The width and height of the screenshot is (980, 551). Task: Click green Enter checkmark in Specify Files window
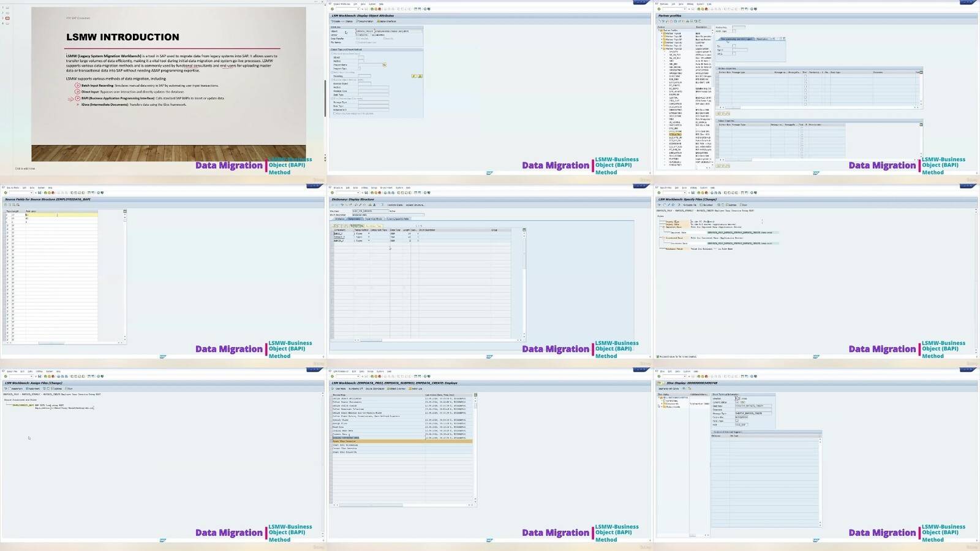(x=659, y=192)
